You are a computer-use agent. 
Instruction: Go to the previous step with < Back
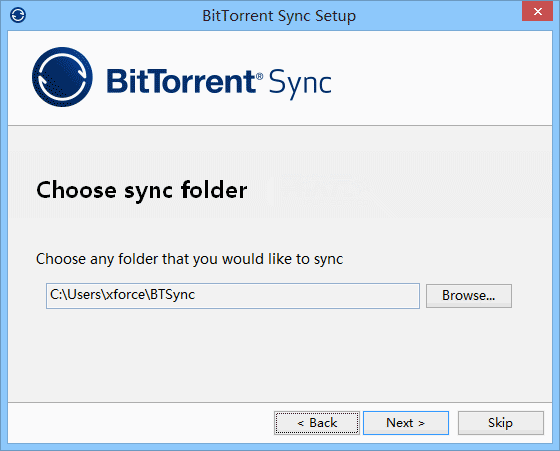(x=317, y=423)
